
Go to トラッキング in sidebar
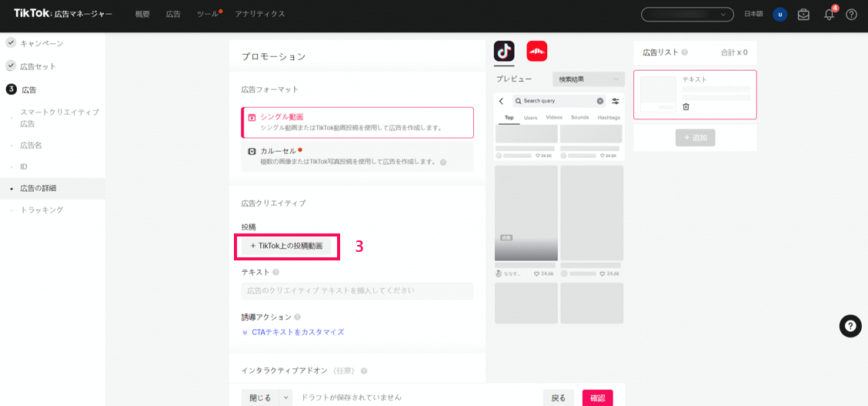42,210
